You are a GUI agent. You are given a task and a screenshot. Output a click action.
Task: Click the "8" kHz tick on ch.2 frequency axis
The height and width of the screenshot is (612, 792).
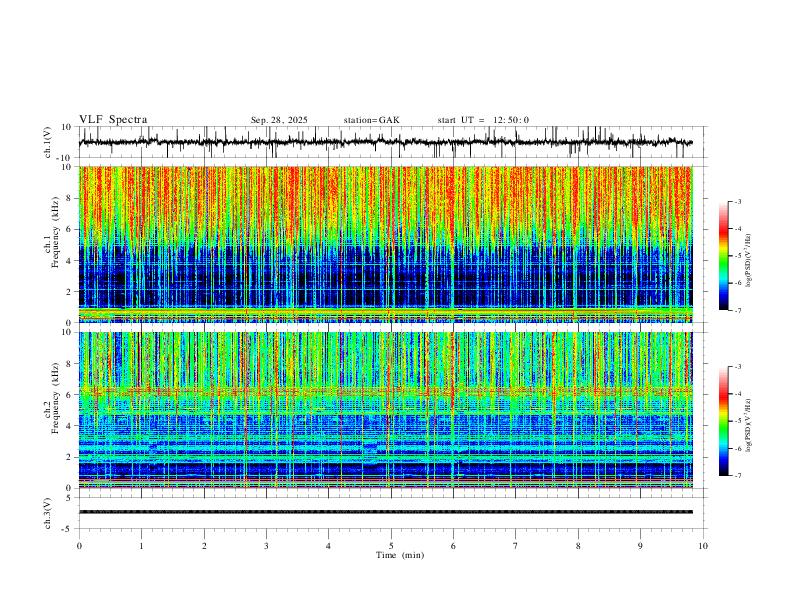pyautogui.click(x=69, y=364)
